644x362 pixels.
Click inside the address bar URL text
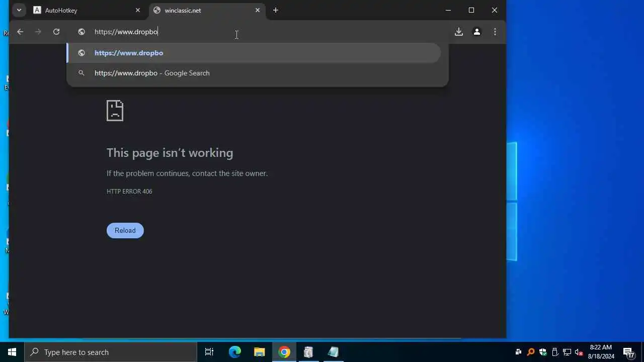(x=126, y=32)
